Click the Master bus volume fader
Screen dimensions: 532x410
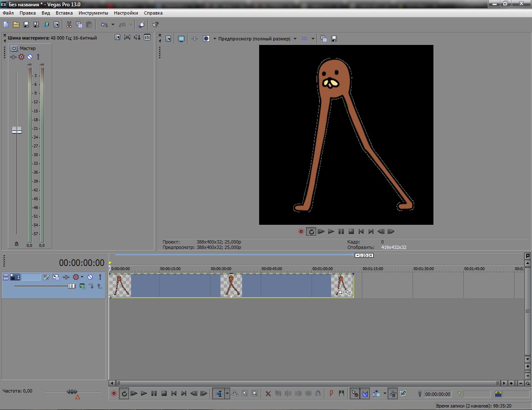pyautogui.click(x=17, y=130)
